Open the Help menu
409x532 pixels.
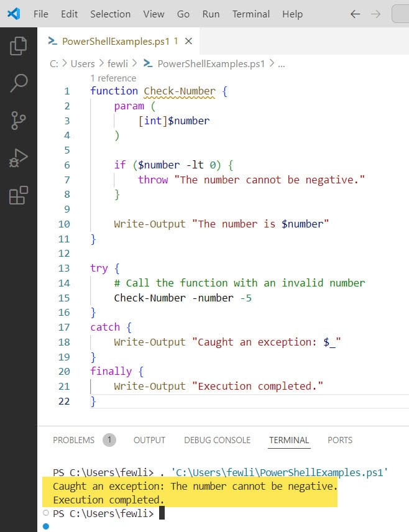coord(292,14)
